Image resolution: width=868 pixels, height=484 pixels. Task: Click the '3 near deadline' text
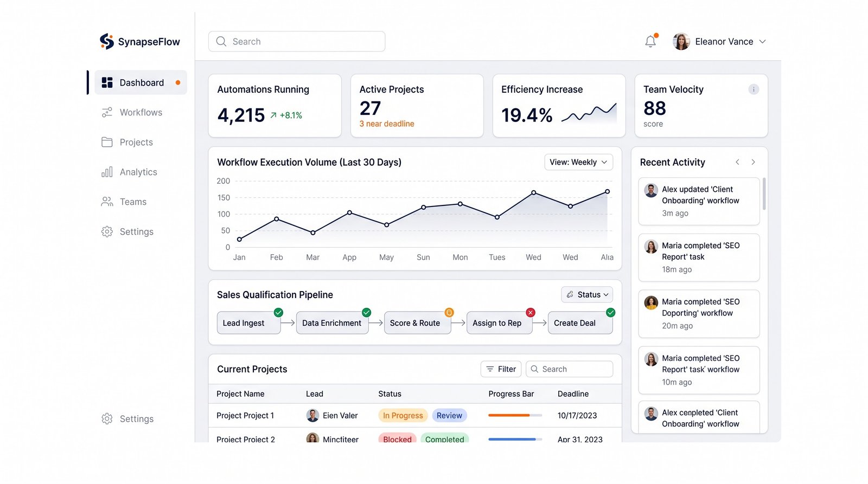pyautogui.click(x=387, y=124)
